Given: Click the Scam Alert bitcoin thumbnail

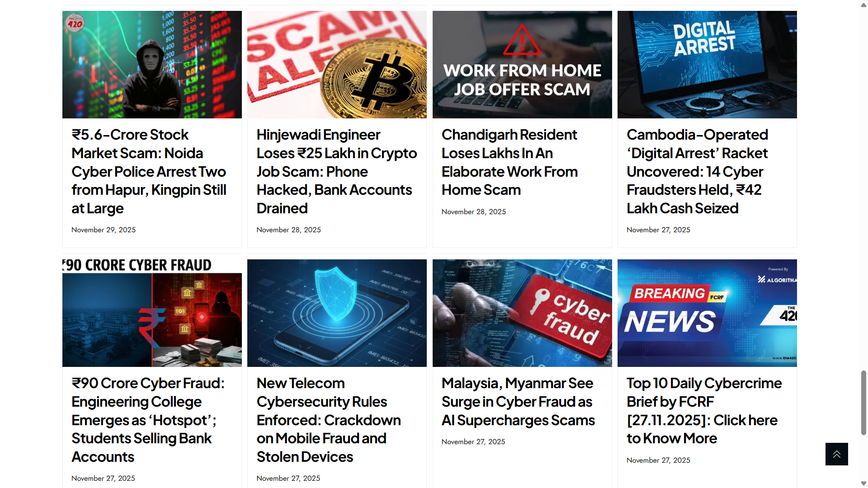Looking at the screenshot, I should click(x=337, y=65).
